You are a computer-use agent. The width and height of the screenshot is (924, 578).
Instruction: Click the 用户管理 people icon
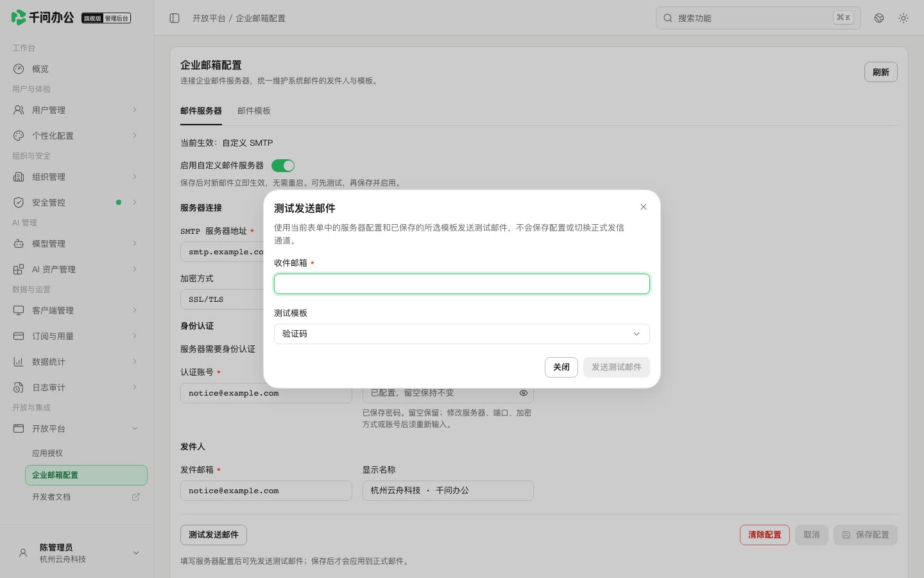[19, 110]
